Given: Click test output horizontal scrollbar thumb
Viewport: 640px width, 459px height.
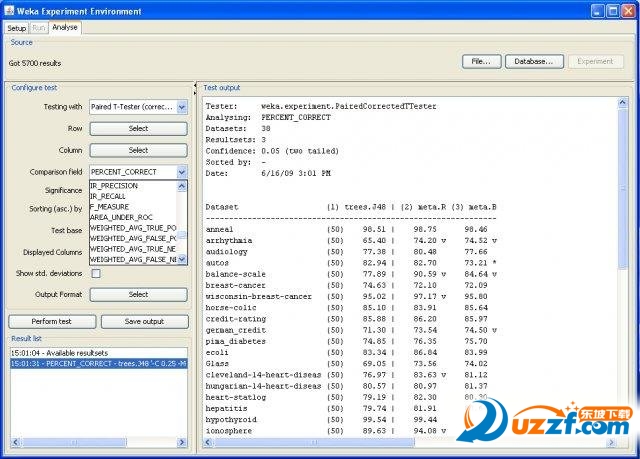Looking at the screenshot, I should point(314,442).
